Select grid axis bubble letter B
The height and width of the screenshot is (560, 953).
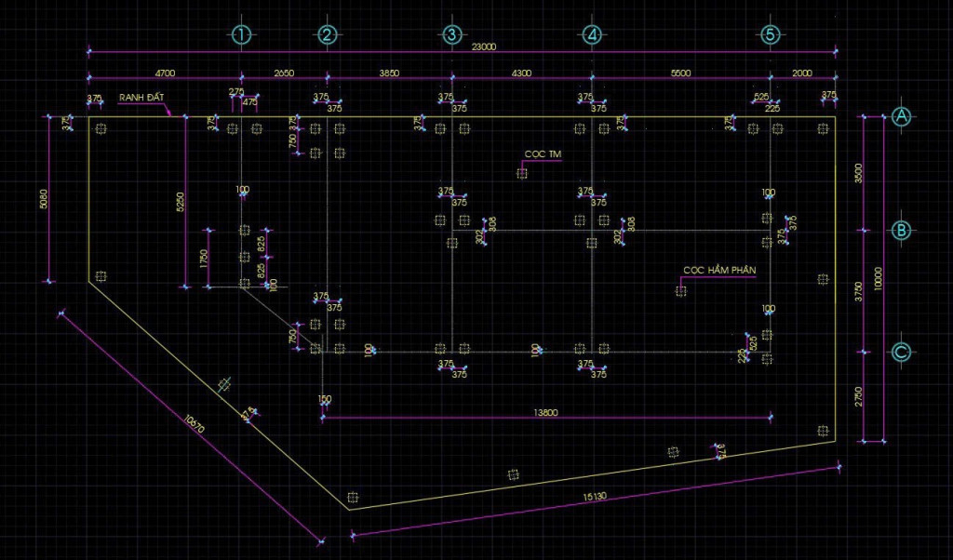tap(901, 230)
